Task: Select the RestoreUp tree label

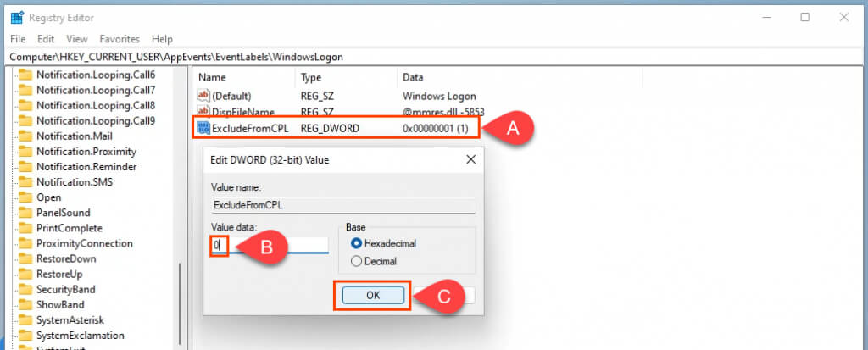Action: pos(59,274)
